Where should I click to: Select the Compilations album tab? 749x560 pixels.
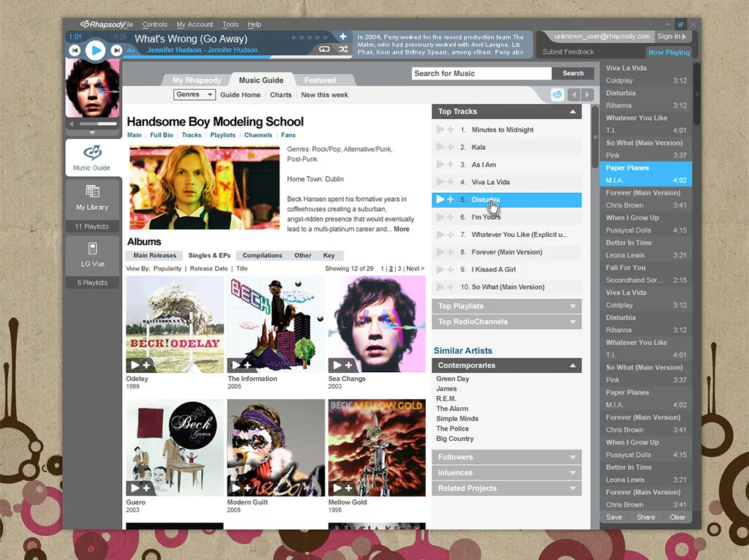point(263,255)
